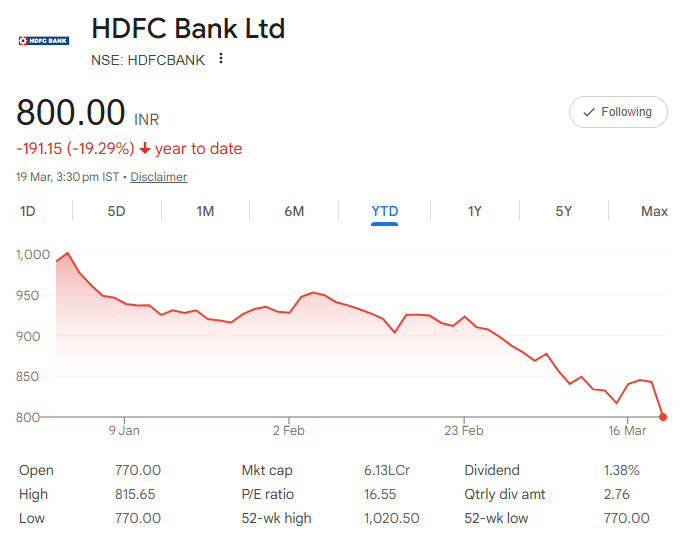Click the red down arrow icon

click(x=145, y=149)
